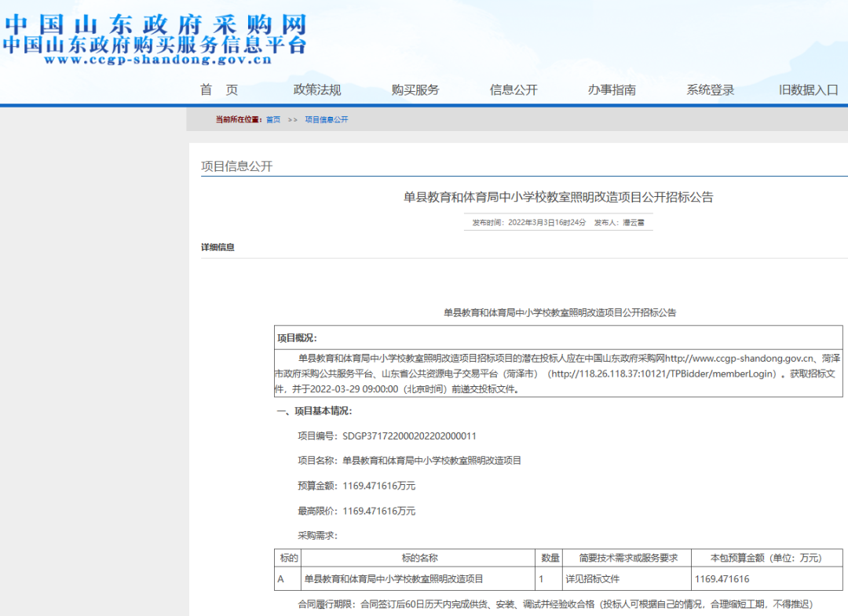Click the 数量 column header
This screenshot has width=848, height=616.
point(550,558)
